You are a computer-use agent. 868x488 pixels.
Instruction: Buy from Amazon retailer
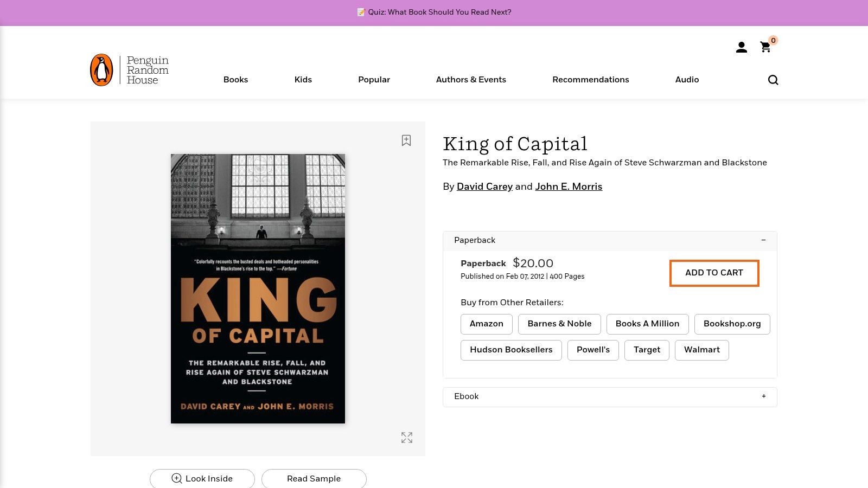[487, 324]
